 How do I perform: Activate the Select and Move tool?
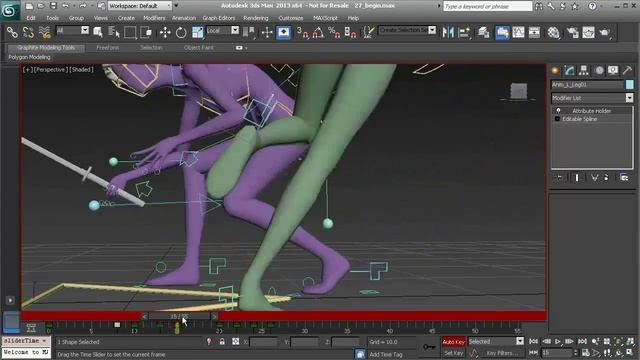point(165,32)
